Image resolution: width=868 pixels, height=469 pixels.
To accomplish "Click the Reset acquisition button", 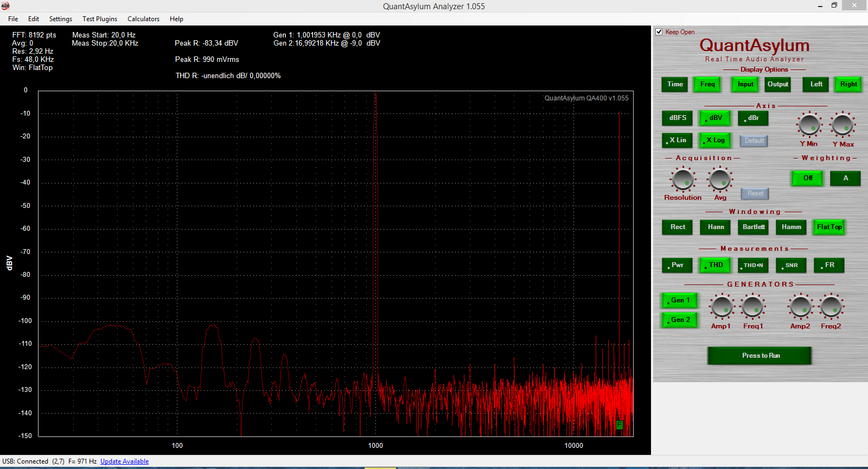I will (755, 193).
